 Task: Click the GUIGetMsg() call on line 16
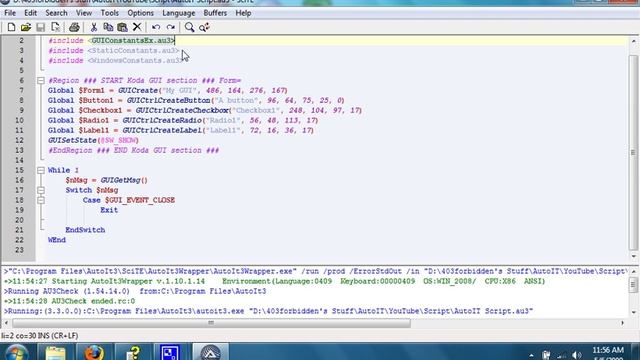tap(124, 180)
